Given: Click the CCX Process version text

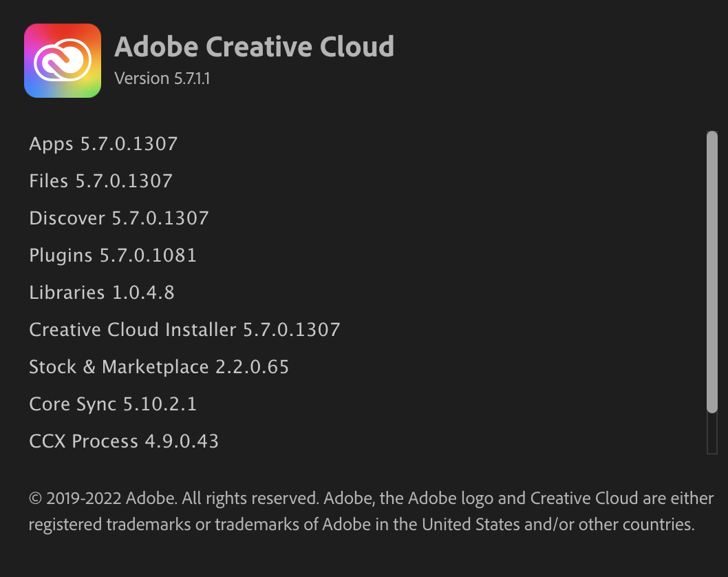Looking at the screenshot, I should point(124,441).
